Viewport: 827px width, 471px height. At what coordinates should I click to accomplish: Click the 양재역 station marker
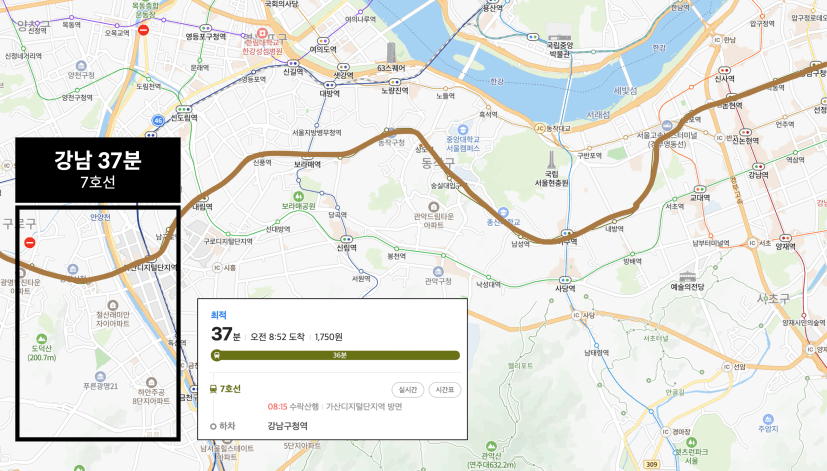pyautogui.click(x=785, y=238)
